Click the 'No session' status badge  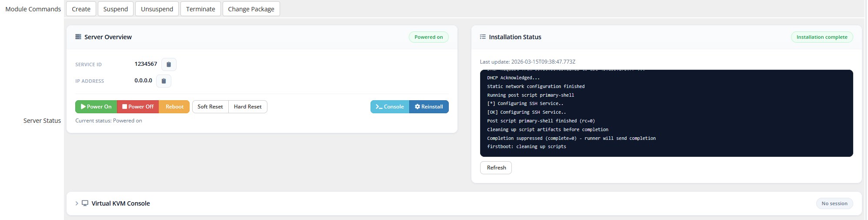(x=835, y=203)
